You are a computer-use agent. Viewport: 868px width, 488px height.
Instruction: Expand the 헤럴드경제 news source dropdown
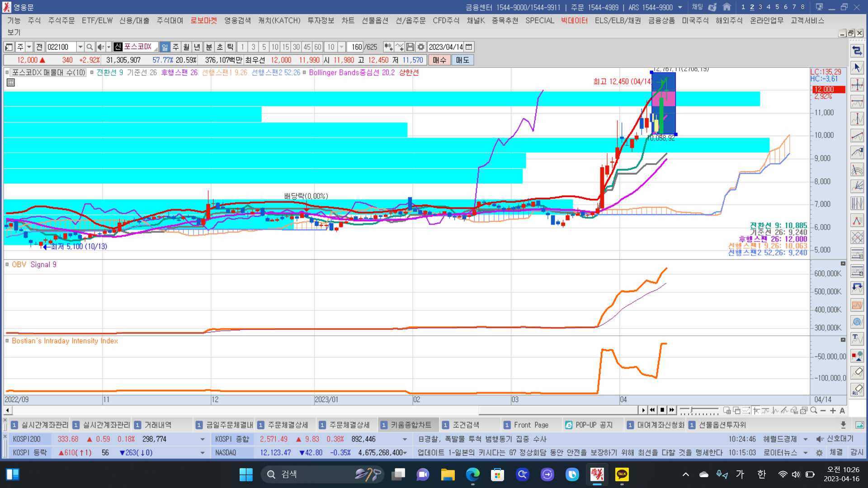[x=805, y=439]
